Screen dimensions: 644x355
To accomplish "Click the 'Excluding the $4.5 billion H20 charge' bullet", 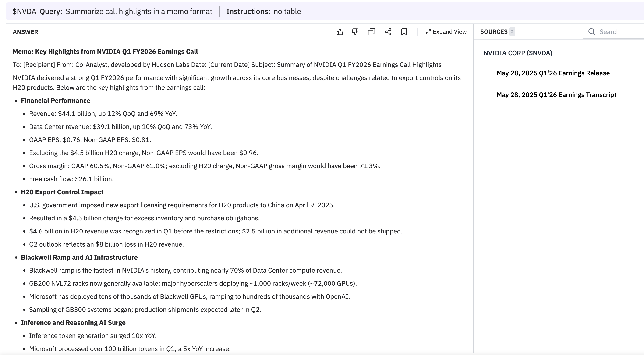I will (x=144, y=153).
